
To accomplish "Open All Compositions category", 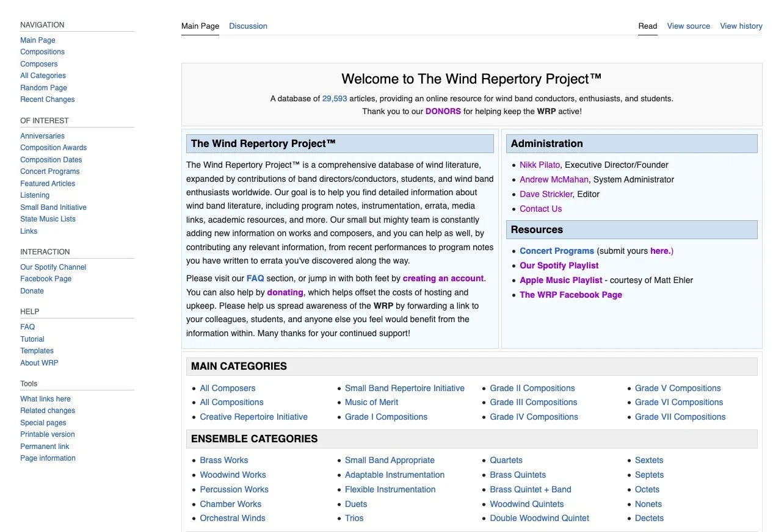I will coord(231,402).
